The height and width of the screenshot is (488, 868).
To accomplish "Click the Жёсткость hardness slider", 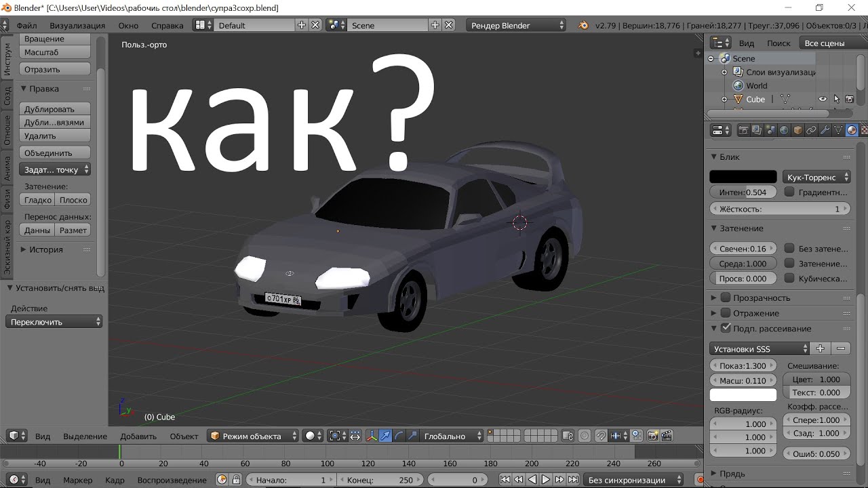I will 780,209.
